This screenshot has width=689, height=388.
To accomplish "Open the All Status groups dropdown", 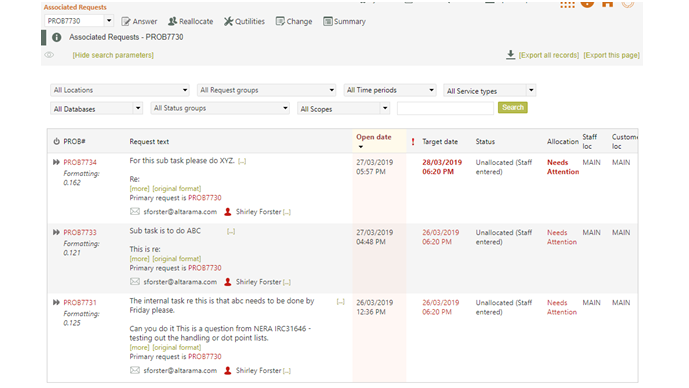I will pos(220,108).
